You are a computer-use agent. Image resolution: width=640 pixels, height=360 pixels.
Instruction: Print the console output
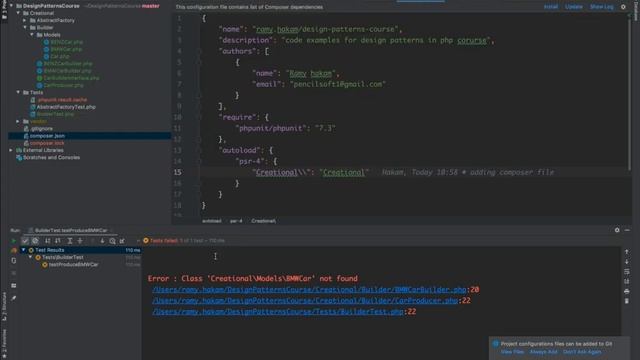pyautogui.click(x=627, y=291)
